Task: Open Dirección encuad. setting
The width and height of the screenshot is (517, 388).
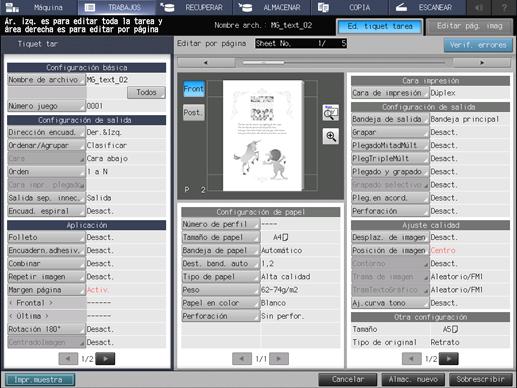Action: (46, 132)
